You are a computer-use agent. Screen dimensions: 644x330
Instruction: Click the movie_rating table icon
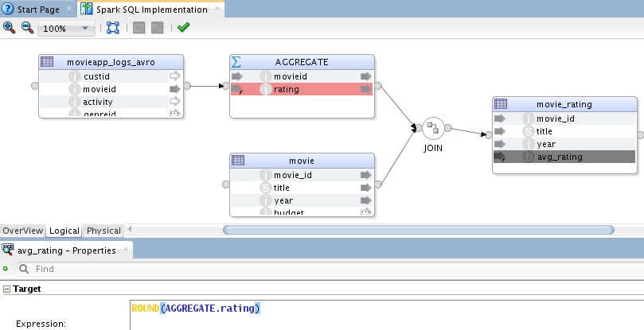pos(501,103)
